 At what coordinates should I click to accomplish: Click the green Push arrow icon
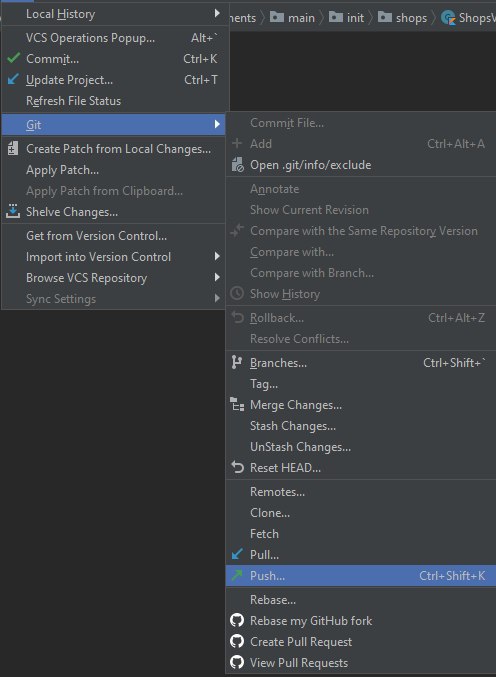[x=237, y=575]
